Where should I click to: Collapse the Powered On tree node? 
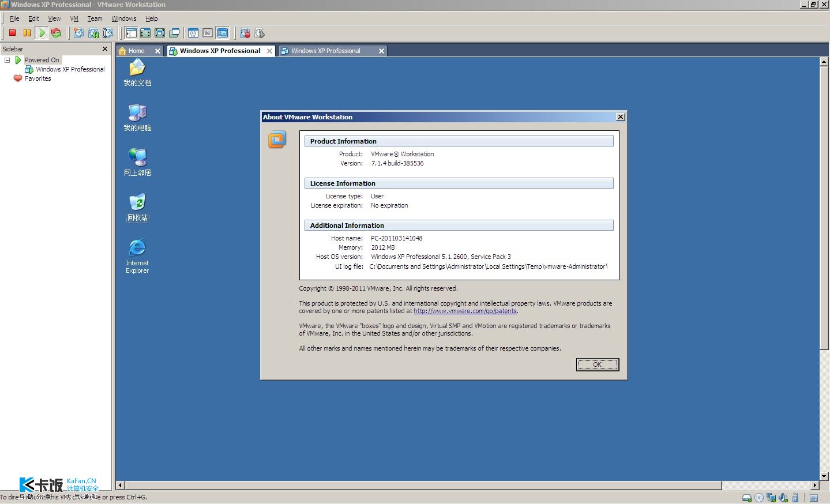click(x=7, y=60)
